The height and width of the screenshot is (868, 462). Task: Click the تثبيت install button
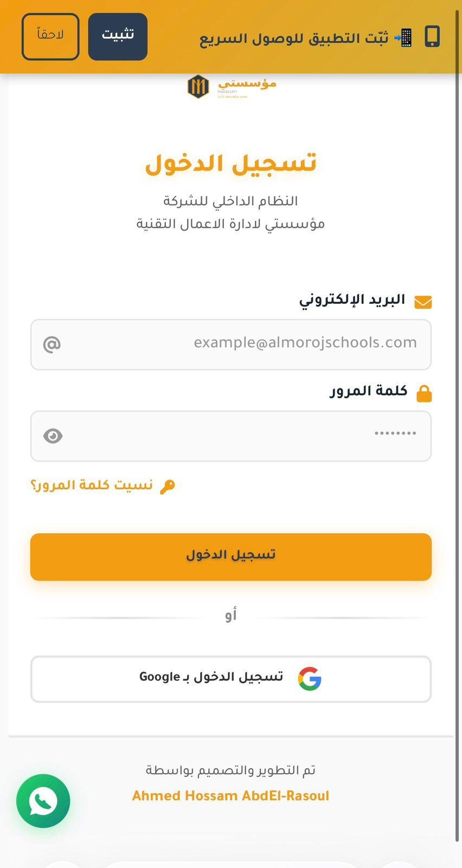(x=117, y=36)
